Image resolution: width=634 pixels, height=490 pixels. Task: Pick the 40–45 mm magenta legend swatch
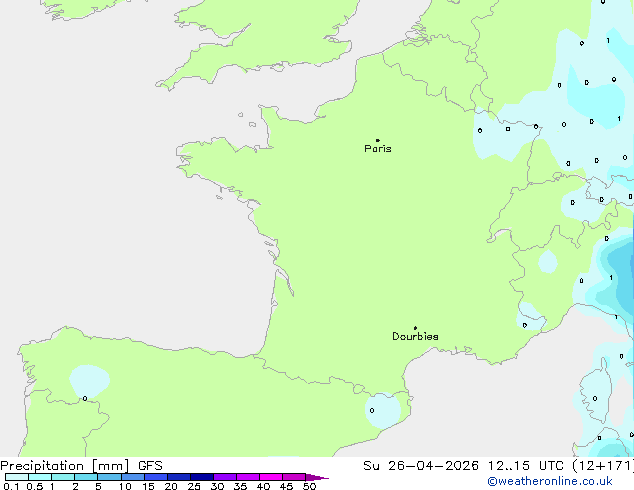tap(271, 477)
